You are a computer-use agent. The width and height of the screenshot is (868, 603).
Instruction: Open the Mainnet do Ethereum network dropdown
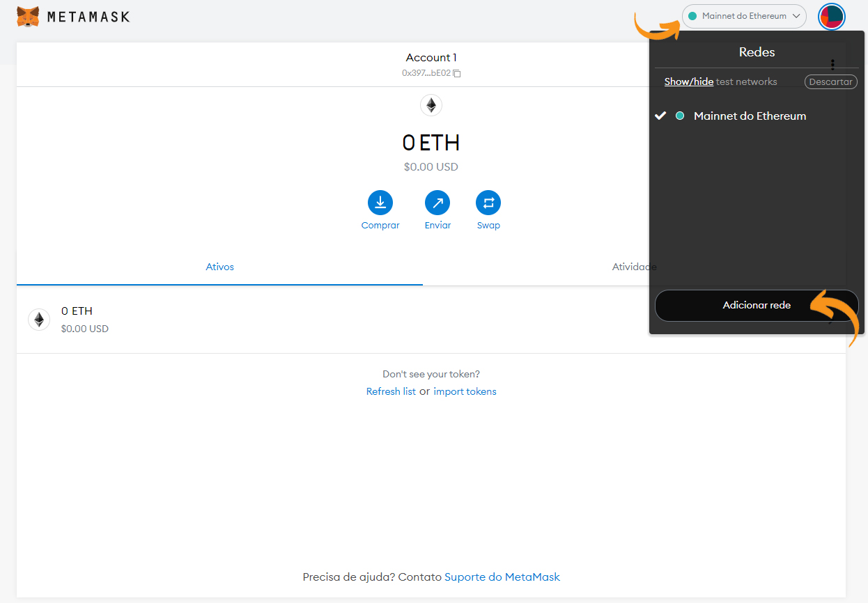[x=744, y=16]
